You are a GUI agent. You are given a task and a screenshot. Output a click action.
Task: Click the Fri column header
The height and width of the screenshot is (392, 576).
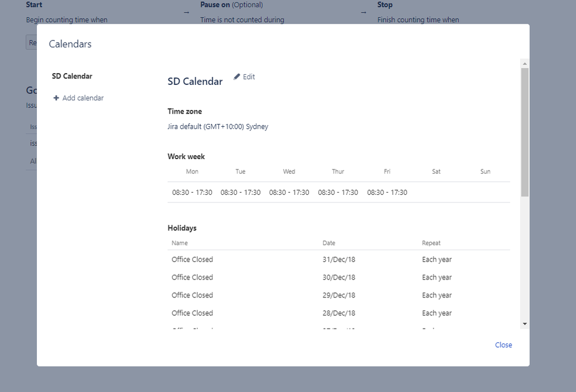coord(387,171)
